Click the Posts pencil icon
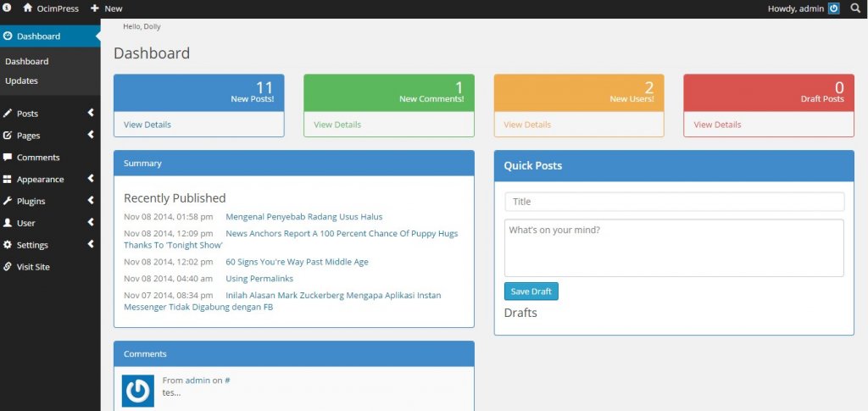This screenshot has height=411, width=868. (x=7, y=114)
